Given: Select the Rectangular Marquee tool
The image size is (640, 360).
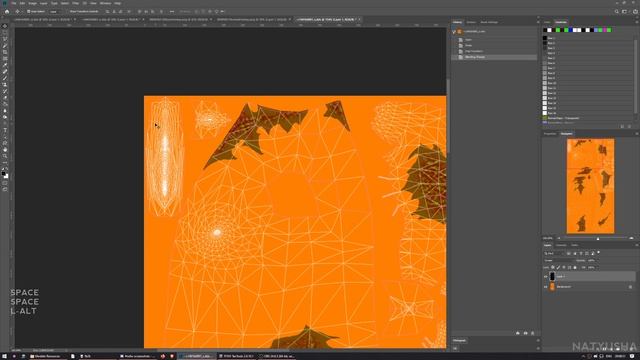Looking at the screenshot, I should point(5,33).
